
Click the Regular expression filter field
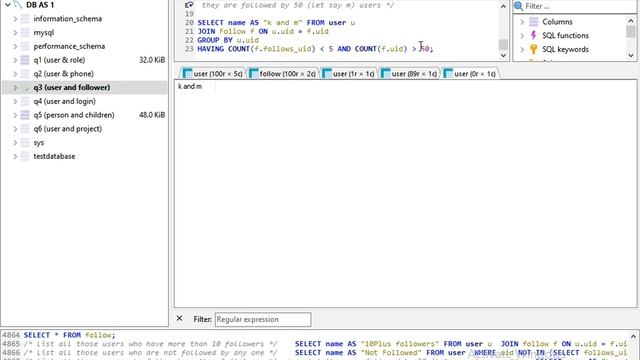[263, 319]
